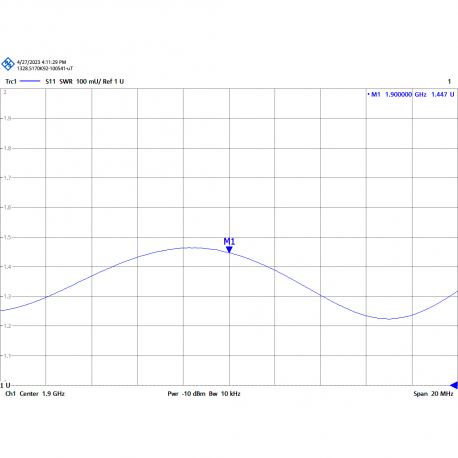Click the SWR format label
This screenshot has height=458, width=458.
(66, 81)
